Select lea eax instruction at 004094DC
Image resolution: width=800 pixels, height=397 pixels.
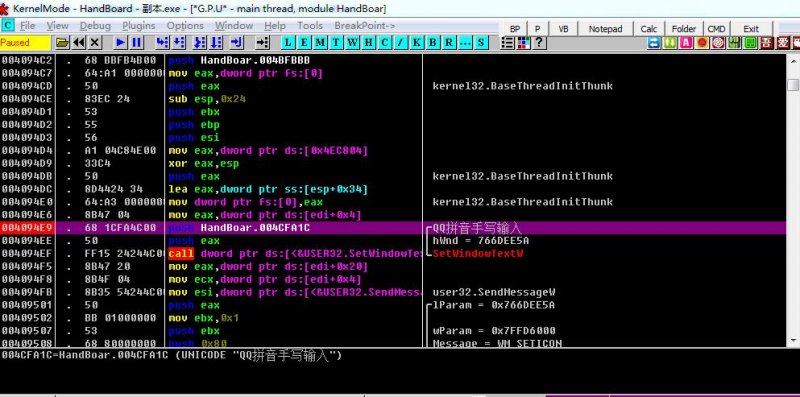coord(268,189)
